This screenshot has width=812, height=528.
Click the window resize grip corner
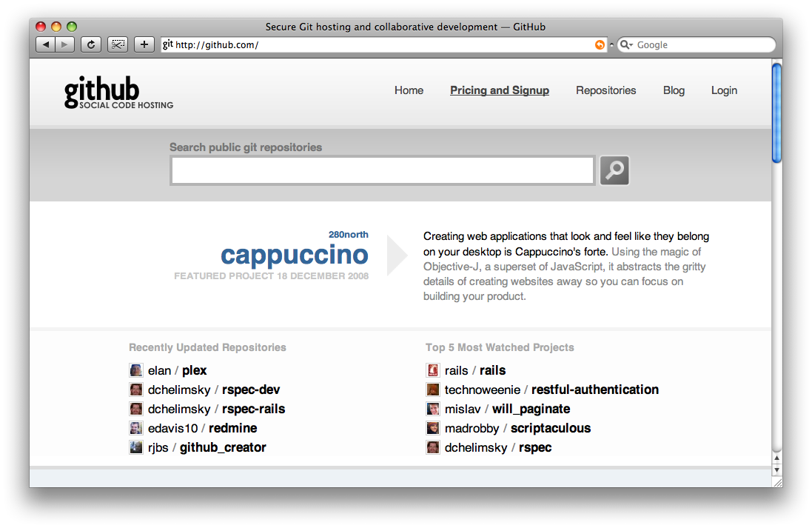click(x=777, y=482)
